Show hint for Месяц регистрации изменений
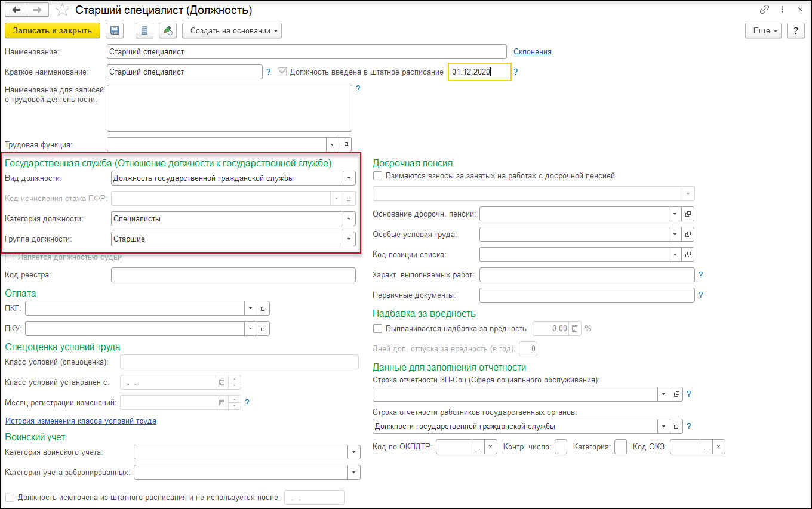812x509 pixels. (247, 402)
